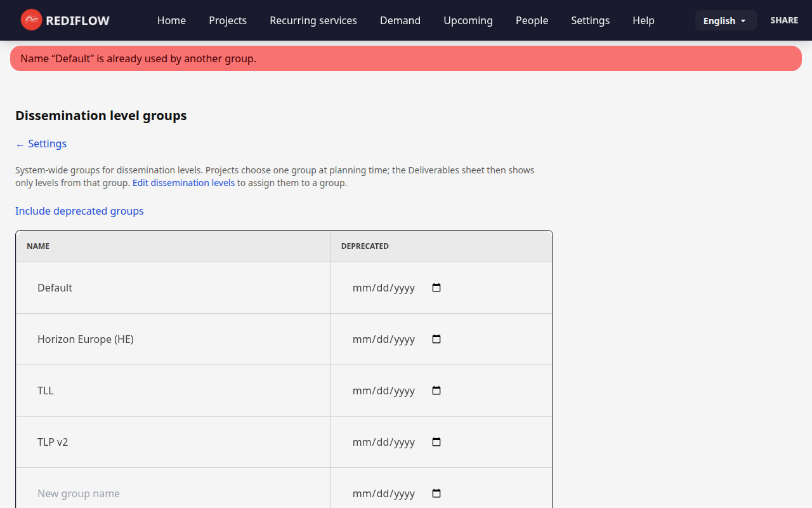Follow the back to Settings link
Viewport: 812px width, 508px height.
[x=41, y=144]
